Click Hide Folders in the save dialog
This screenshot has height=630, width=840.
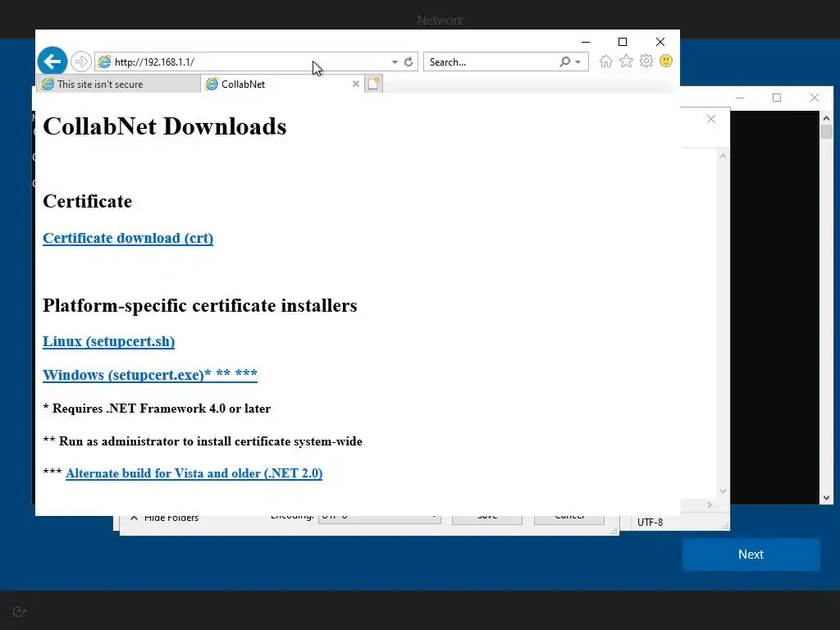point(165,518)
